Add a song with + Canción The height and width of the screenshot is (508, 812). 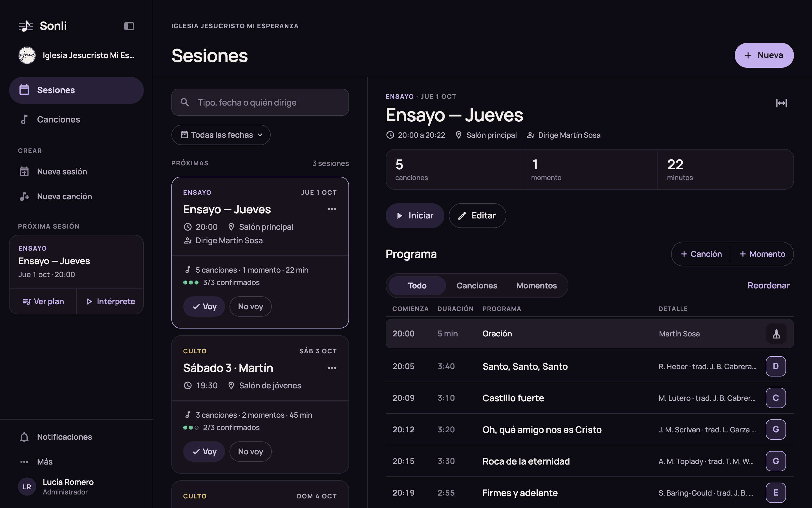701,254
